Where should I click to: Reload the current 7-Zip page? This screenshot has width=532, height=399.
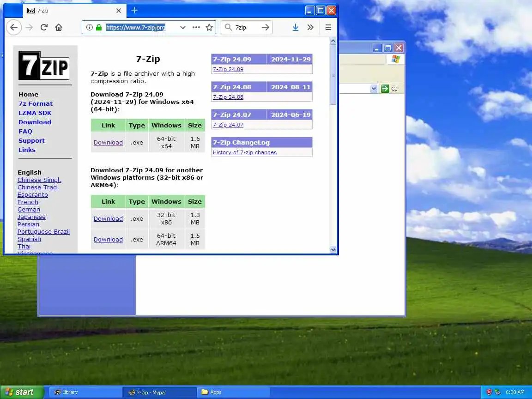click(44, 28)
